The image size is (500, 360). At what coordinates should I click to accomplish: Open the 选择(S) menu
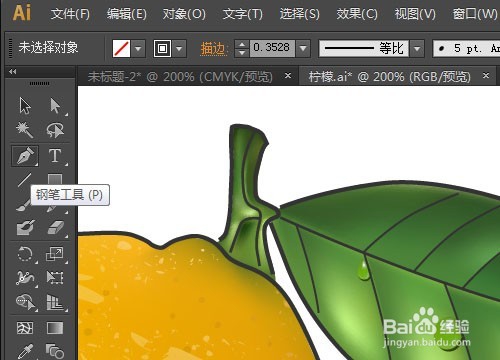tap(299, 14)
